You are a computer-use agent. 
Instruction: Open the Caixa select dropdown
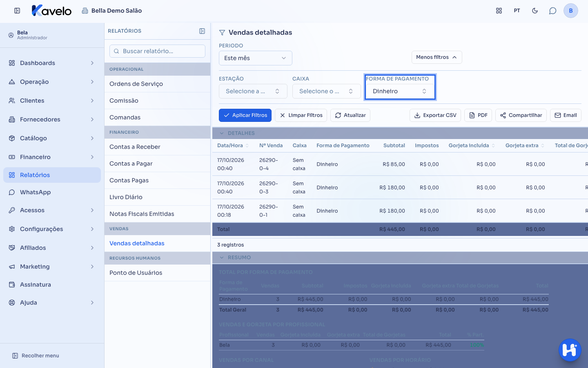[327, 91]
